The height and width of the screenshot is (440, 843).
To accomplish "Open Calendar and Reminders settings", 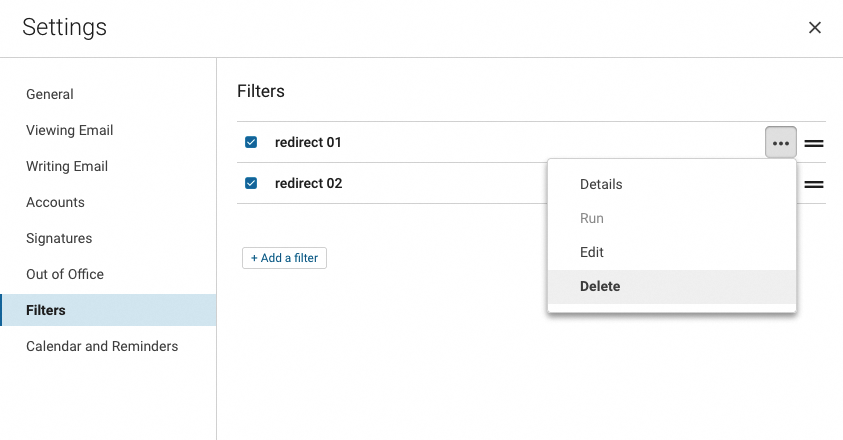I will coord(102,347).
